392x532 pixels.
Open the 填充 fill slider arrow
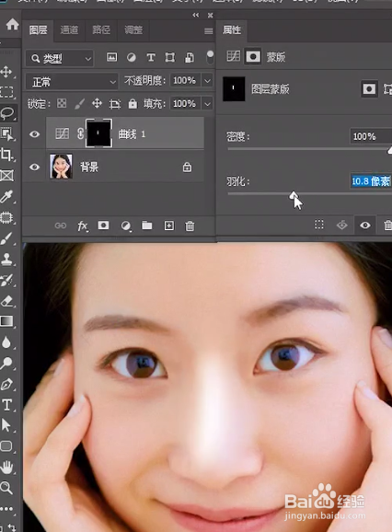coord(207,103)
